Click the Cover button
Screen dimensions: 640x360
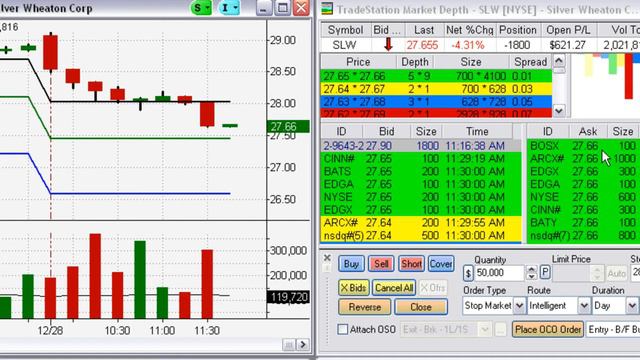click(441, 264)
